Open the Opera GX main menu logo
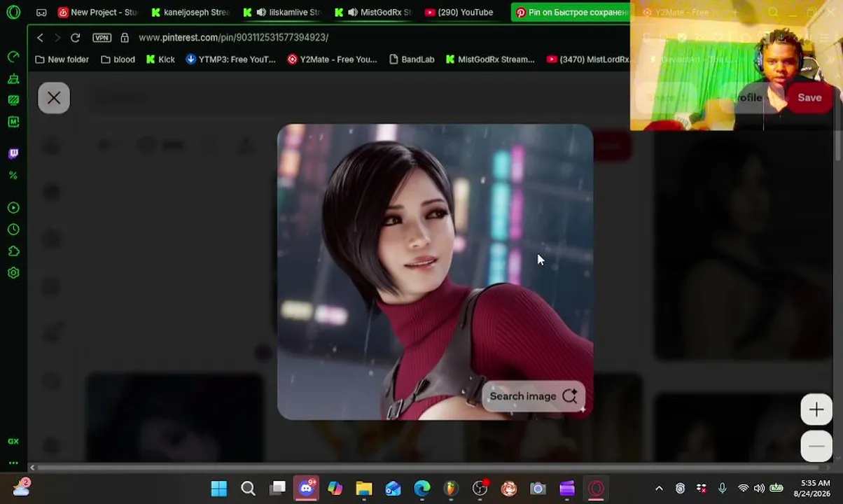Image resolution: width=843 pixels, height=504 pixels. [x=13, y=12]
